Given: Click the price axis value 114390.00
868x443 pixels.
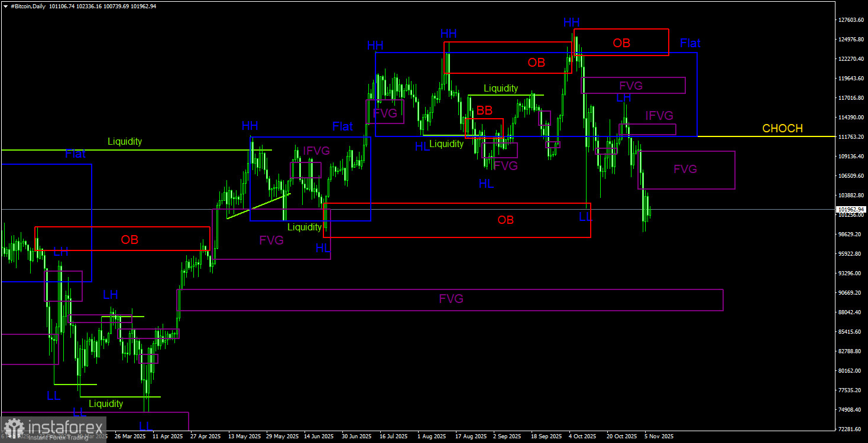Looking at the screenshot, I should [851, 118].
